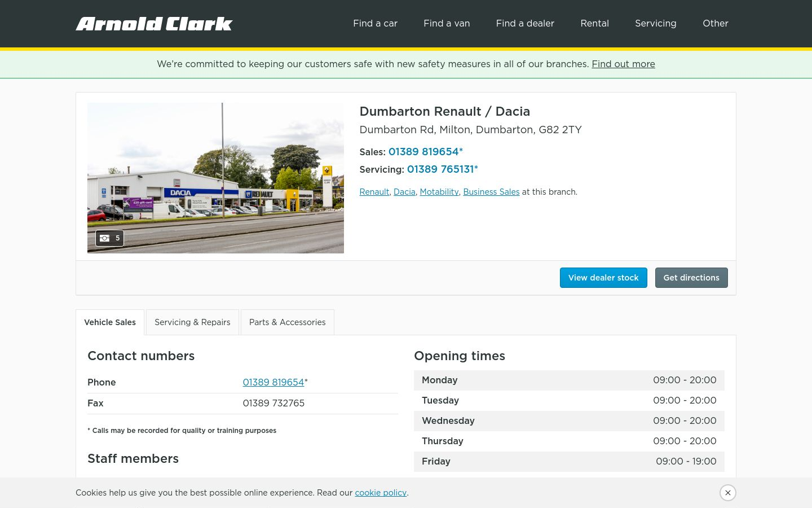Open the Rental menu

tap(594, 23)
